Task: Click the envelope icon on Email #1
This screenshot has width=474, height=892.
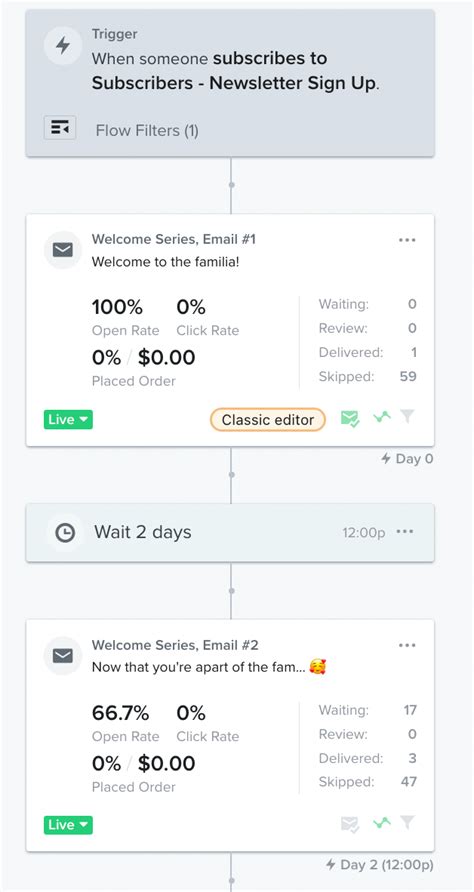Action: pyautogui.click(x=63, y=250)
